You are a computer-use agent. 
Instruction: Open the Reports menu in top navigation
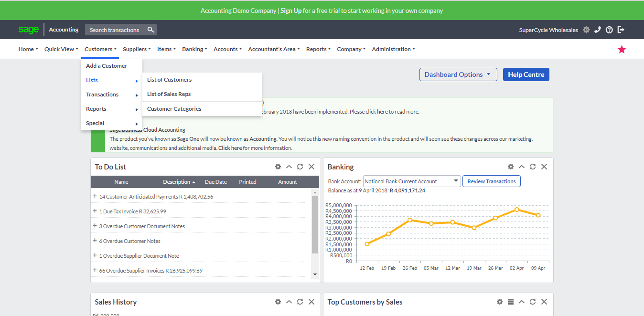tap(318, 49)
